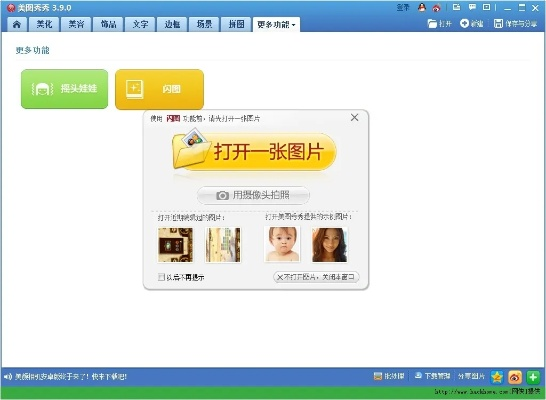Click 不打开图片，关闭本窗口 button
Viewport: 546px width, 400px height.
pyautogui.click(x=316, y=277)
